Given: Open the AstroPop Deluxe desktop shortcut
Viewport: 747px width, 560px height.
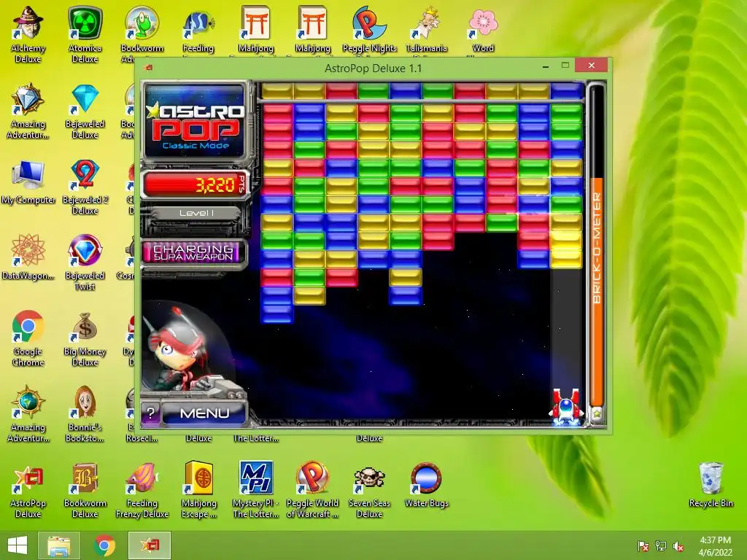Looking at the screenshot, I should coord(28,491).
